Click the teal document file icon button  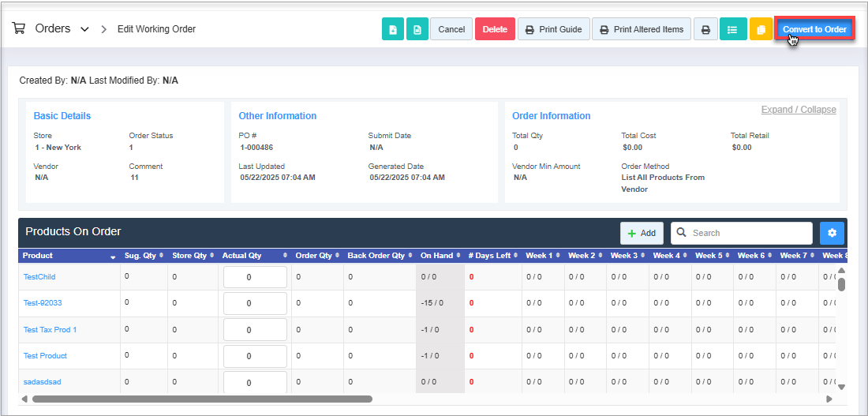(x=417, y=29)
